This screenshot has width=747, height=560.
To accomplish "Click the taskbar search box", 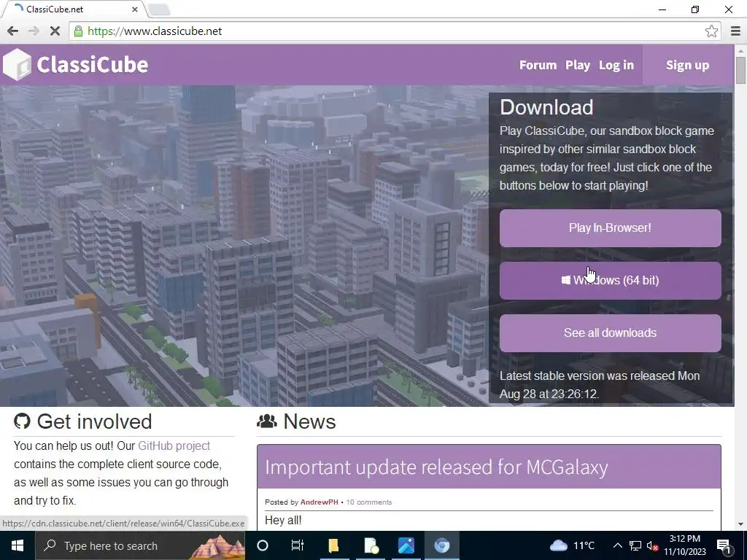I will click(x=139, y=545).
